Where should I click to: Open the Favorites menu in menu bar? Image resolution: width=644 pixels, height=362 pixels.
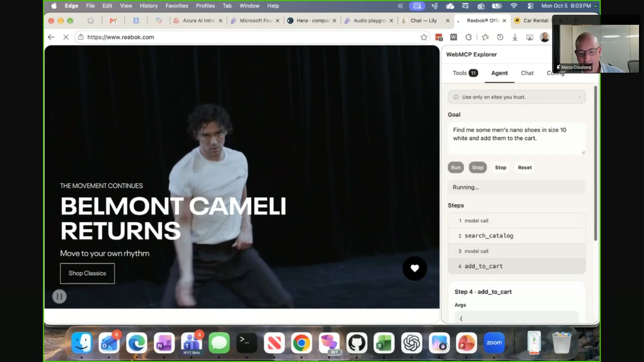tap(177, 6)
